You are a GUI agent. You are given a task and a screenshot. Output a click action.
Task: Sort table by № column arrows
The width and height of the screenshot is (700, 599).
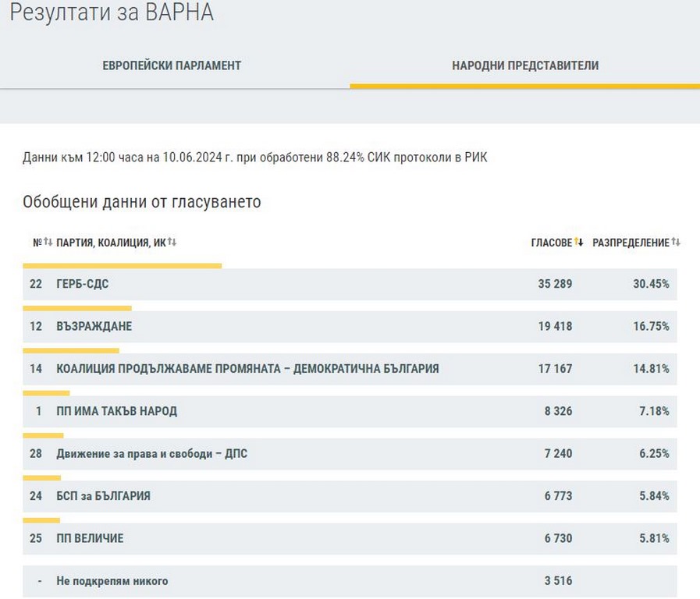pos(48,243)
